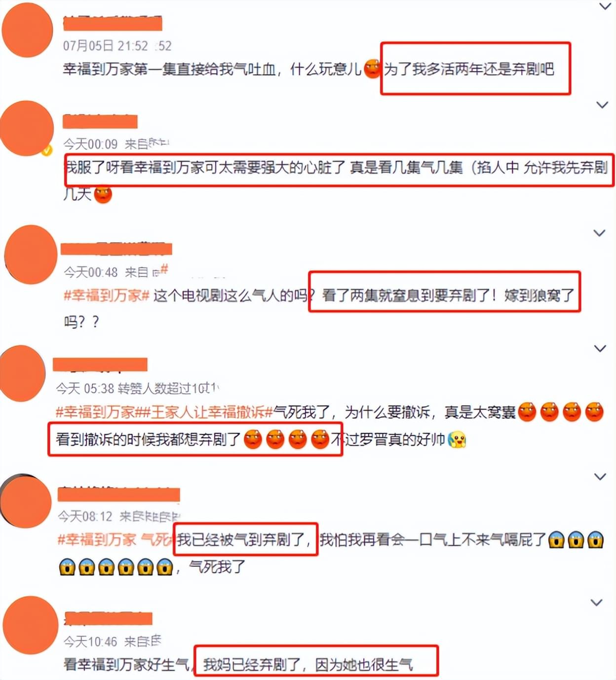Click angry emoji after 什么玩意儿
Screen dimensions: 616x680
pos(373,69)
